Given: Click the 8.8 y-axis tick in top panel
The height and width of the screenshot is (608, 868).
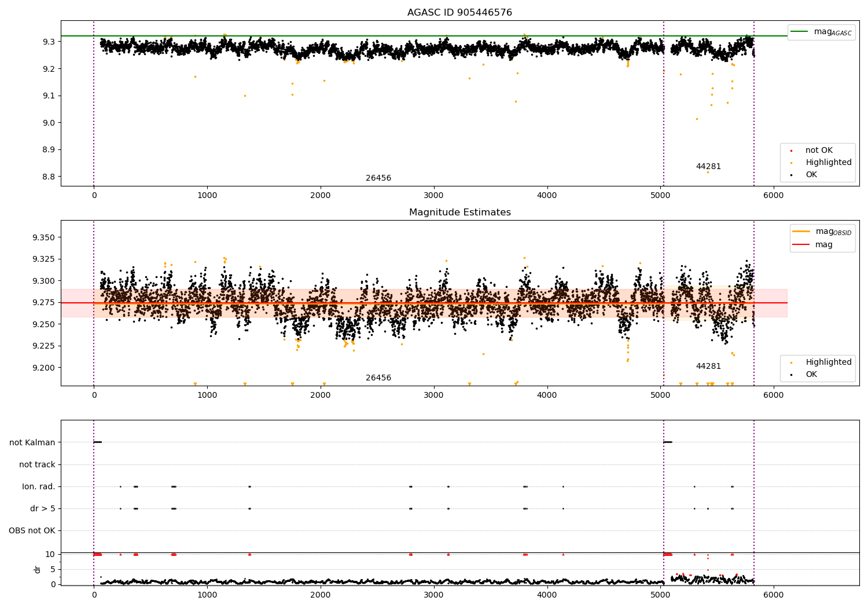Looking at the screenshot, I should tap(49, 177).
